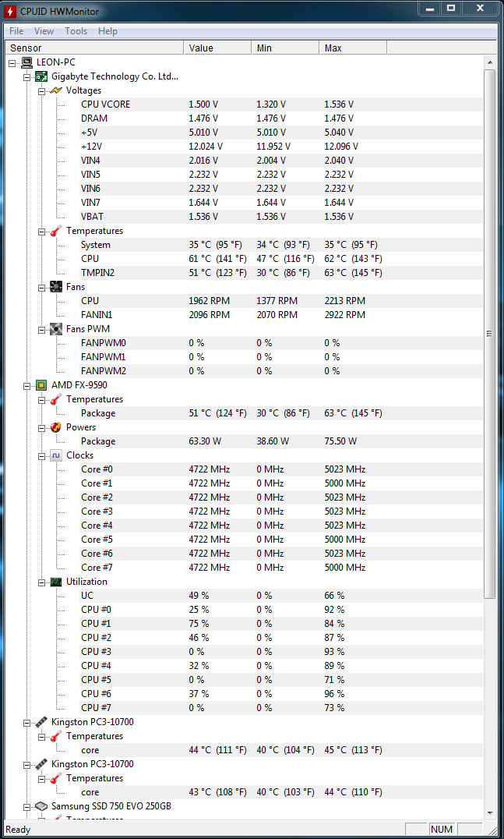Image resolution: width=504 pixels, height=839 pixels.
Task: Click the scrollbar up arrow
Action: [489, 62]
